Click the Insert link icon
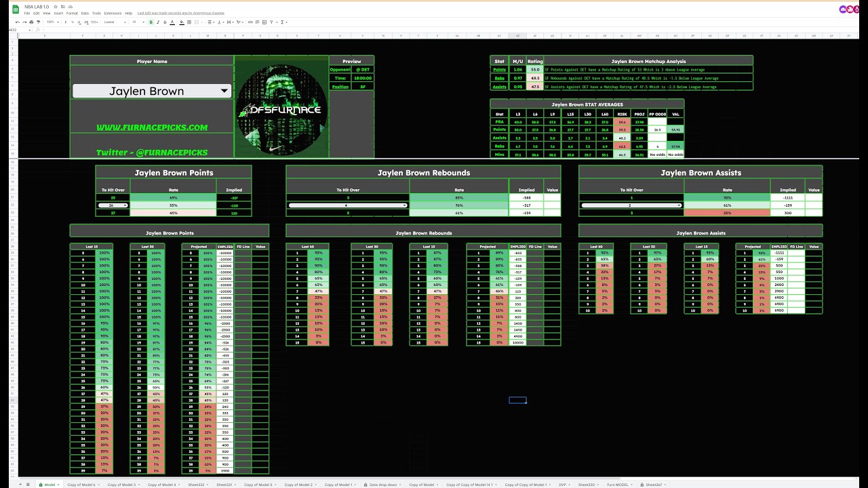This screenshot has width=868, height=488. click(x=250, y=22)
